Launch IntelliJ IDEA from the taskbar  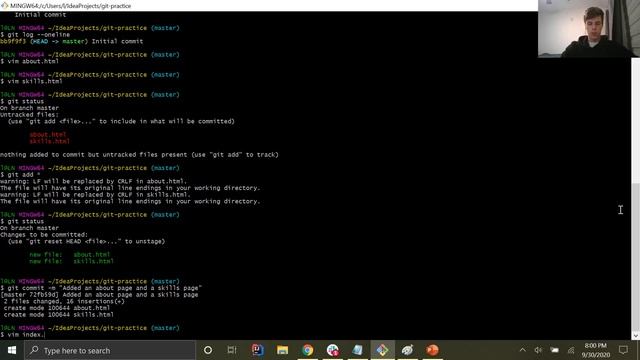tap(258, 350)
